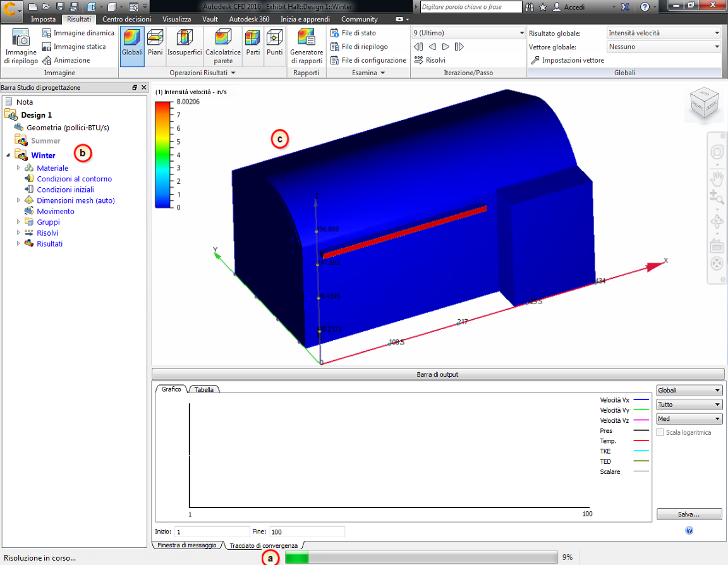This screenshot has height=565, width=728.
Task: Click the Risolvi ribbon button
Action: (x=430, y=60)
